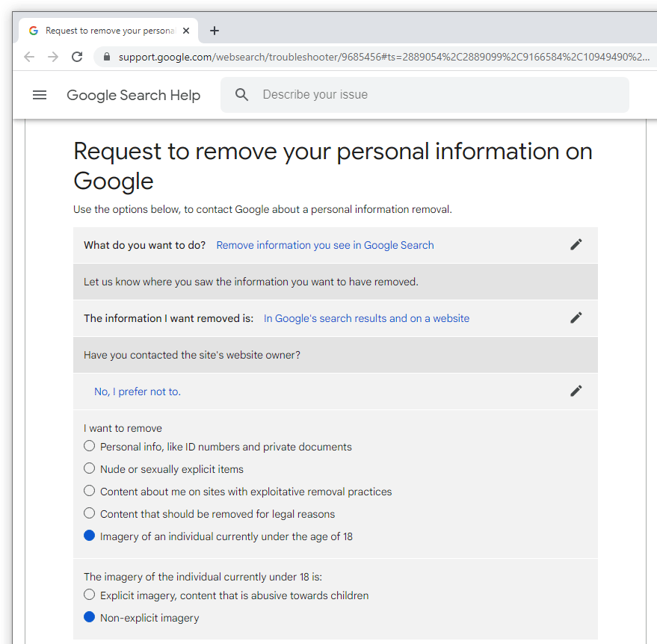Click 'Let us know where you saw the information' text
The width and height of the screenshot is (657, 644).
click(x=251, y=282)
